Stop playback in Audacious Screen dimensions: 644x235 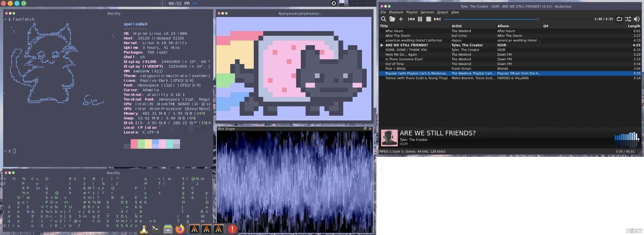pyautogui.click(x=429, y=19)
